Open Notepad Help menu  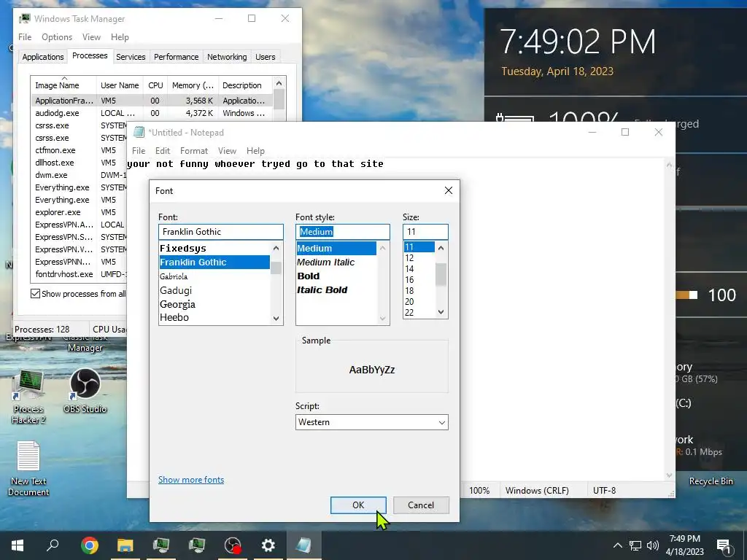[x=255, y=151]
